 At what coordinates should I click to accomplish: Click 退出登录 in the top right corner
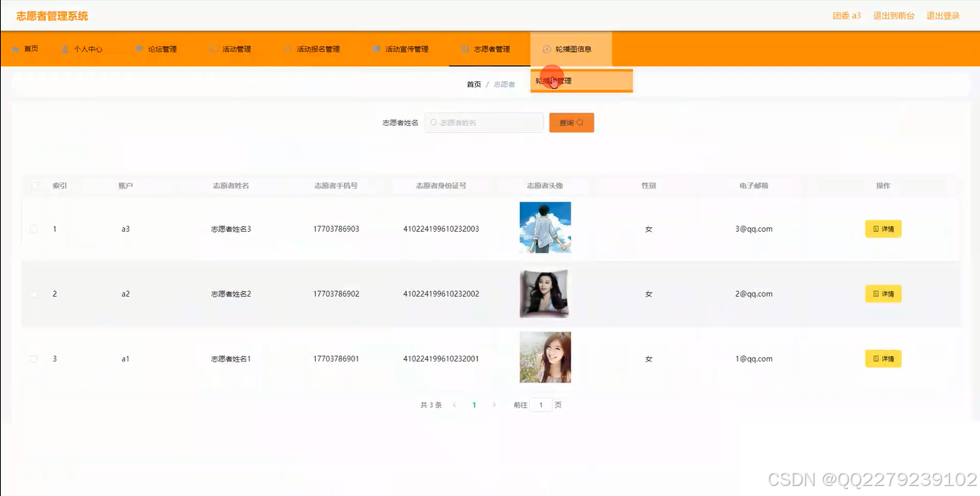(943, 15)
